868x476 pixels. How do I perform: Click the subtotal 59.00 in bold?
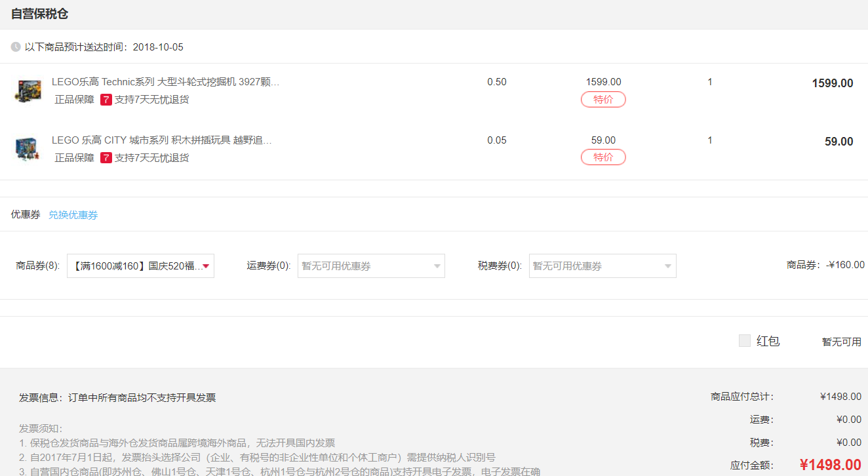839,142
